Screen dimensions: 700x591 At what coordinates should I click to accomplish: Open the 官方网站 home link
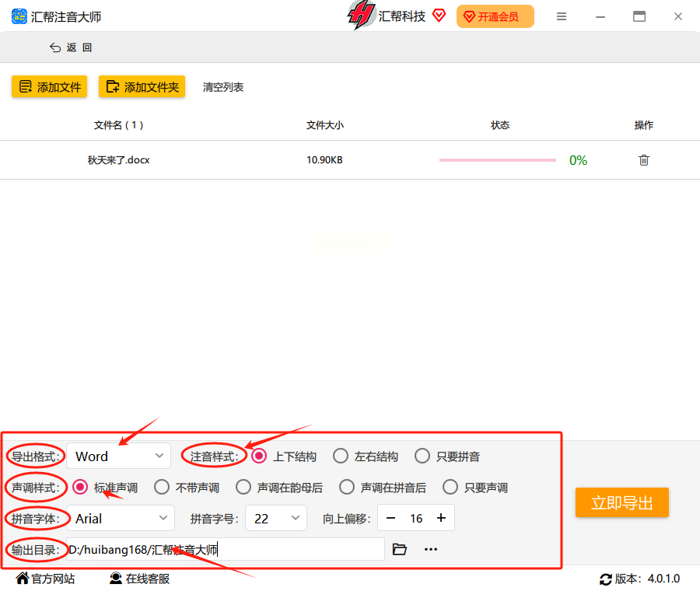pyautogui.click(x=45, y=579)
